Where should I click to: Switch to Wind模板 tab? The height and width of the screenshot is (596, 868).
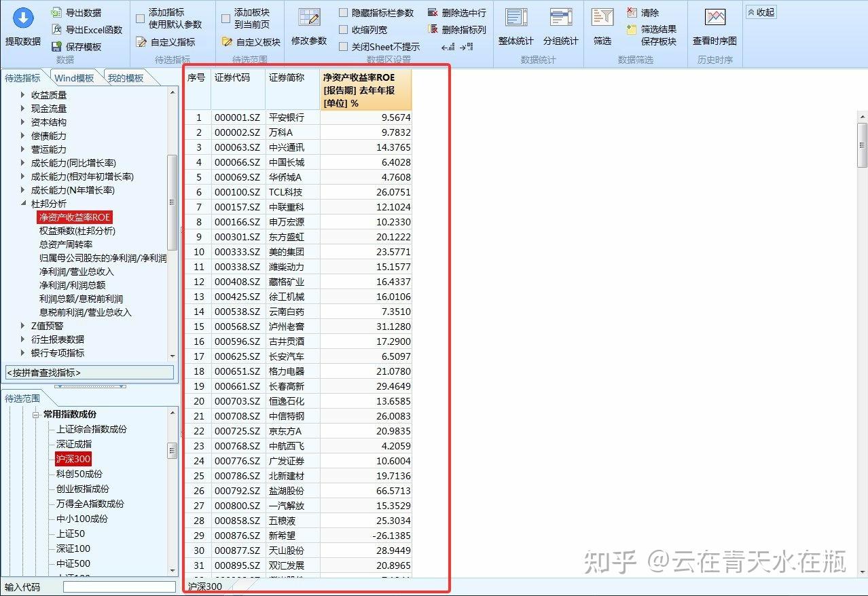75,78
